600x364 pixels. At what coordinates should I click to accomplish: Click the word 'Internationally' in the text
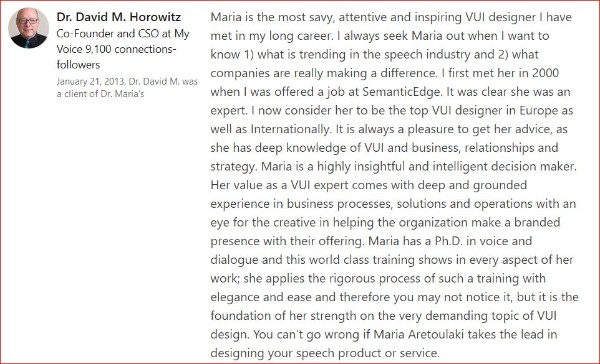point(290,129)
